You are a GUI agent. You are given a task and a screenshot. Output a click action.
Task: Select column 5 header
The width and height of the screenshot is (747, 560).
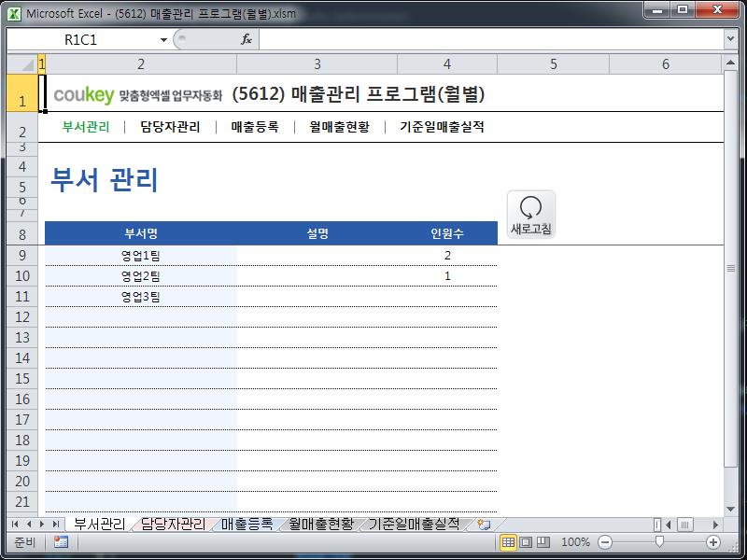pos(554,63)
